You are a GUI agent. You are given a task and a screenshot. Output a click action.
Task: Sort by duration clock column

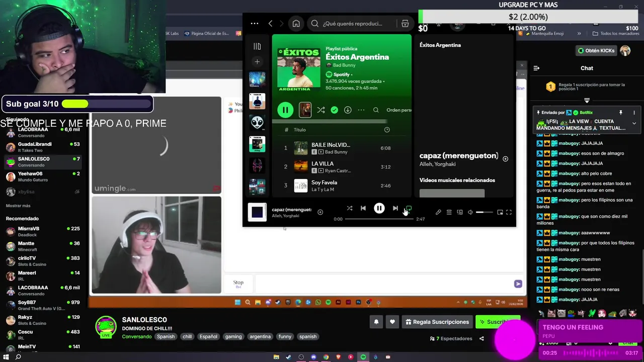pyautogui.click(x=387, y=130)
